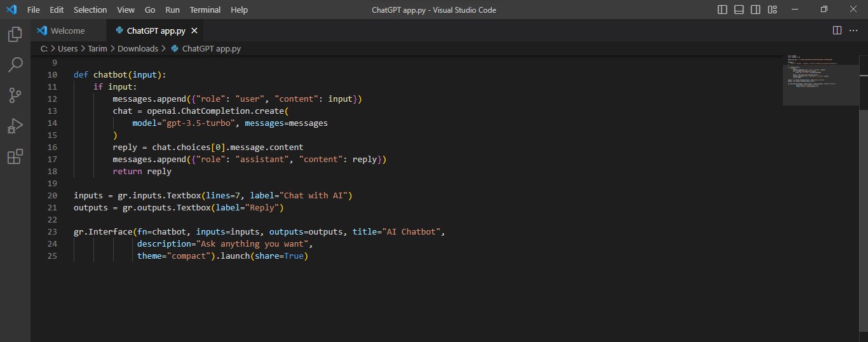Close the ChatGPT app.py tab
Image resolution: width=868 pixels, height=342 pixels.
pos(194,31)
